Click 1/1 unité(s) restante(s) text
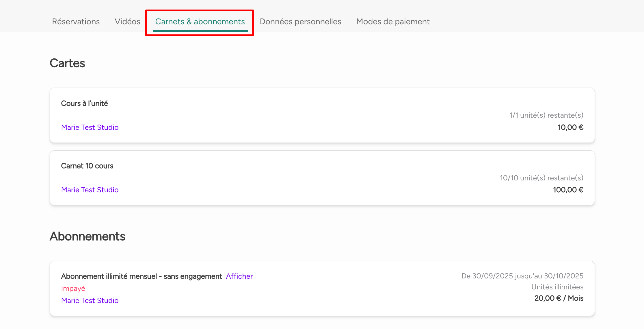 546,115
